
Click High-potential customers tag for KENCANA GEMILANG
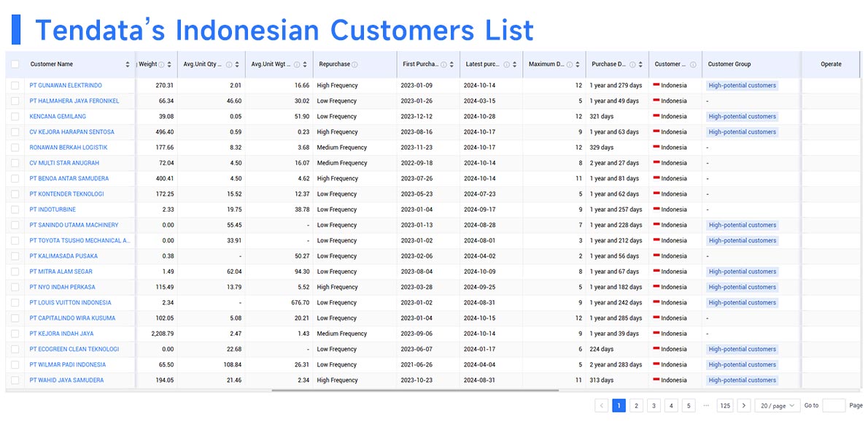pos(742,116)
